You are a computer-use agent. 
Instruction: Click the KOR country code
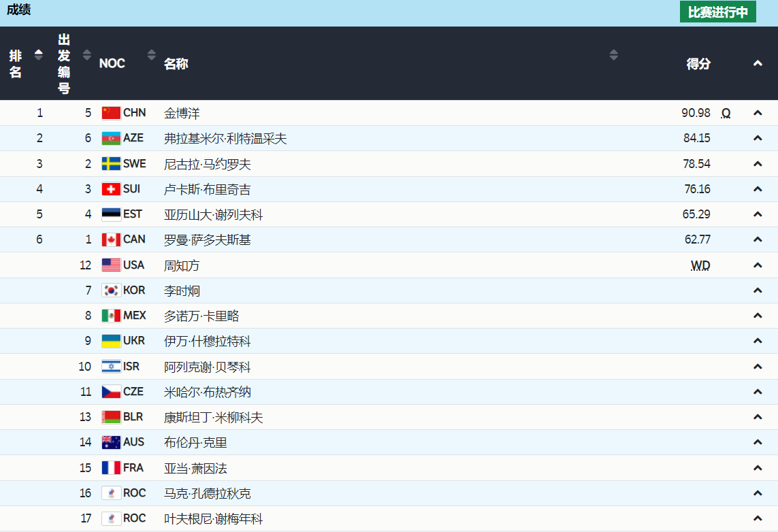point(134,290)
